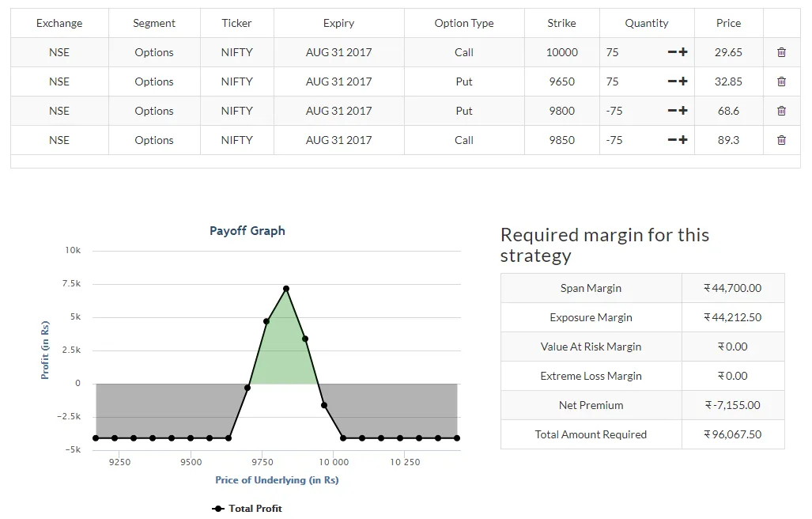812x519 pixels.
Task: Delete the 9850 Call NIFTY row
Action: (x=781, y=140)
